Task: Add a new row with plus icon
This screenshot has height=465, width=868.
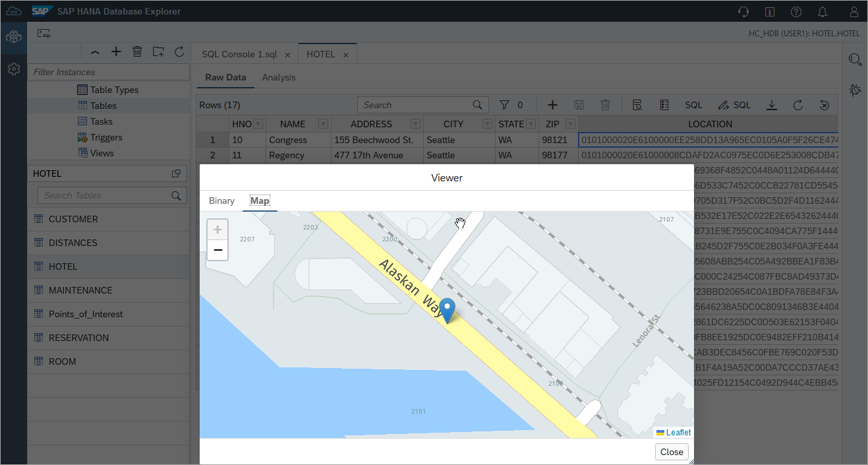Action: (x=553, y=105)
